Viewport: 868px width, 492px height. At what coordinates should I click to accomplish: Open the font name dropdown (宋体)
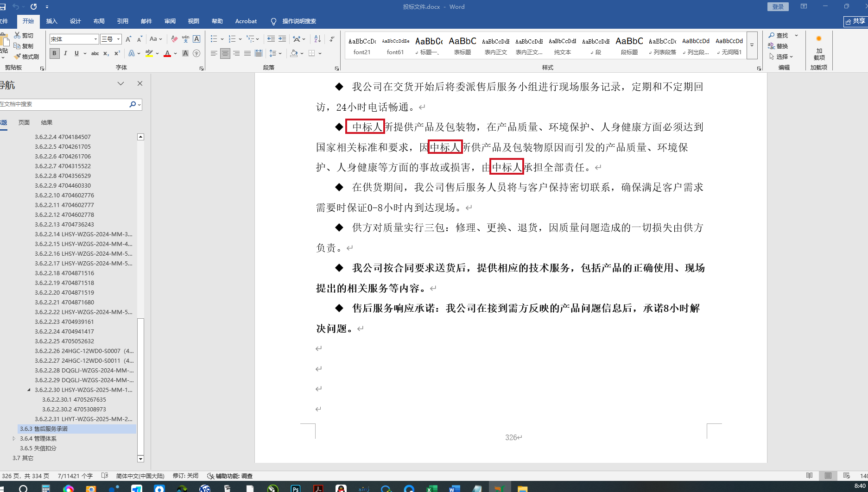click(96, 39)
